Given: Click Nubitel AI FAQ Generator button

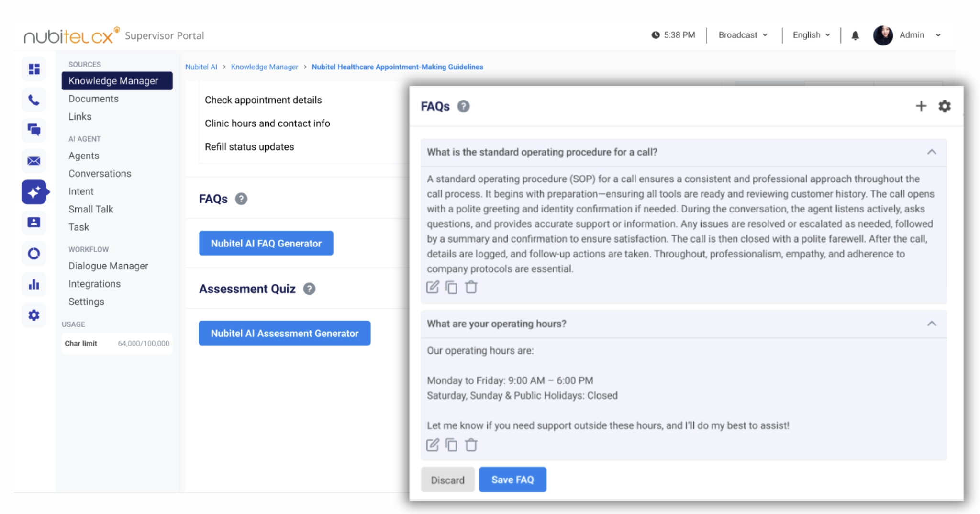Looking at the screenshot, I should point(266,243).
